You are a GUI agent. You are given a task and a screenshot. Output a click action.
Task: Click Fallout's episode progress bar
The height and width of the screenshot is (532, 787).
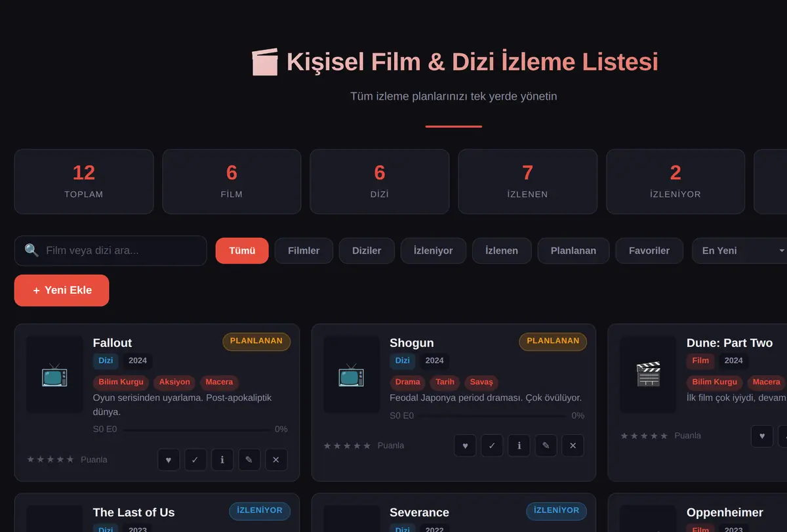pos(197,430)
